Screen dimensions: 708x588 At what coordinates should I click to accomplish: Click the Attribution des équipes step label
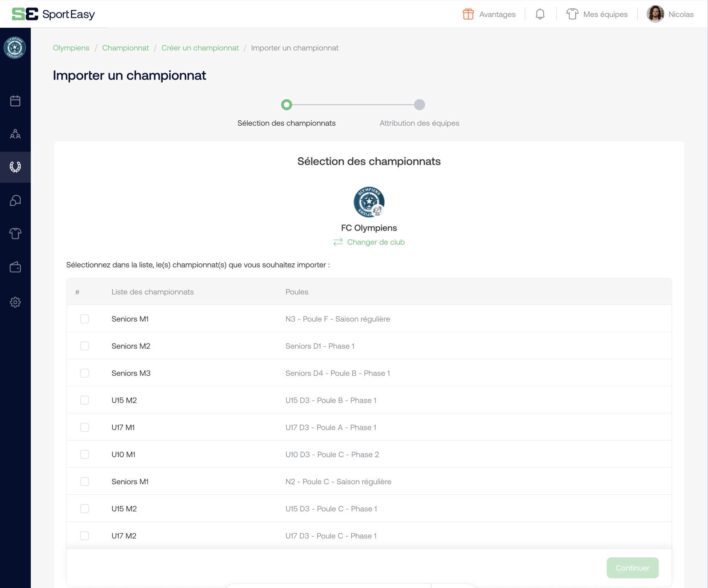[420, 123]
